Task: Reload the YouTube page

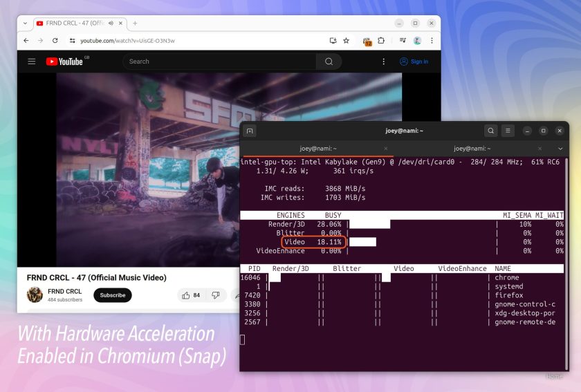Action: (x=55, y=41)
